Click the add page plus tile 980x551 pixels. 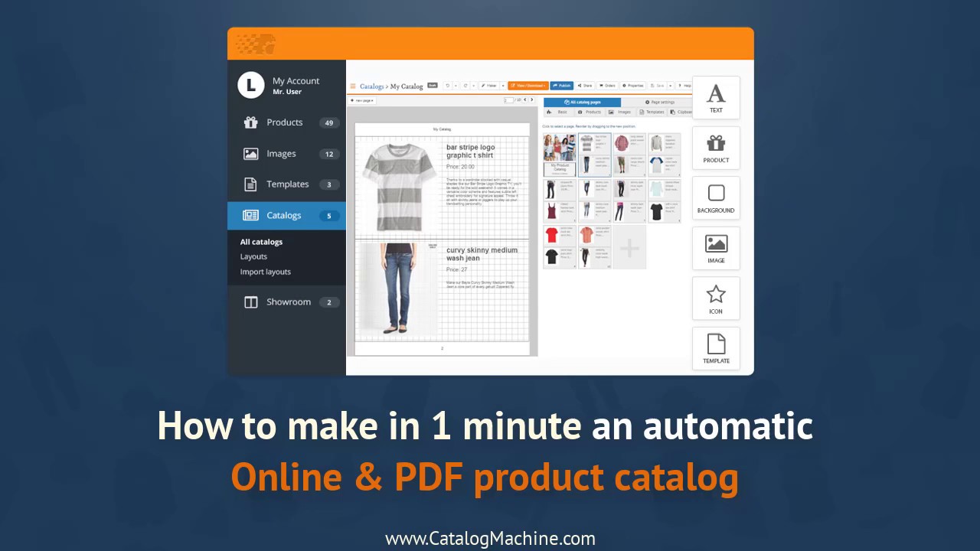629,247
